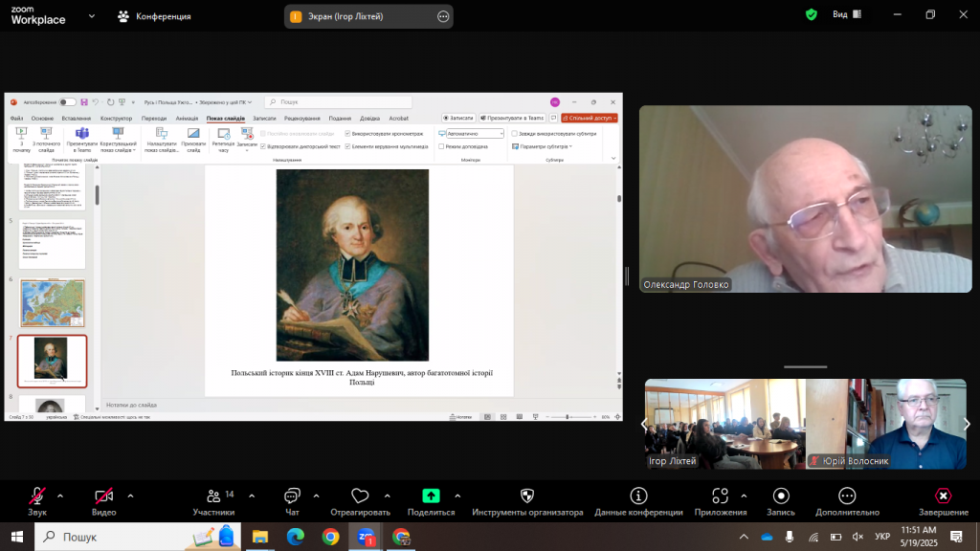980x551 pixels.
Task: Open Данные конференции meeting info
Action: (x=638, y=496)
